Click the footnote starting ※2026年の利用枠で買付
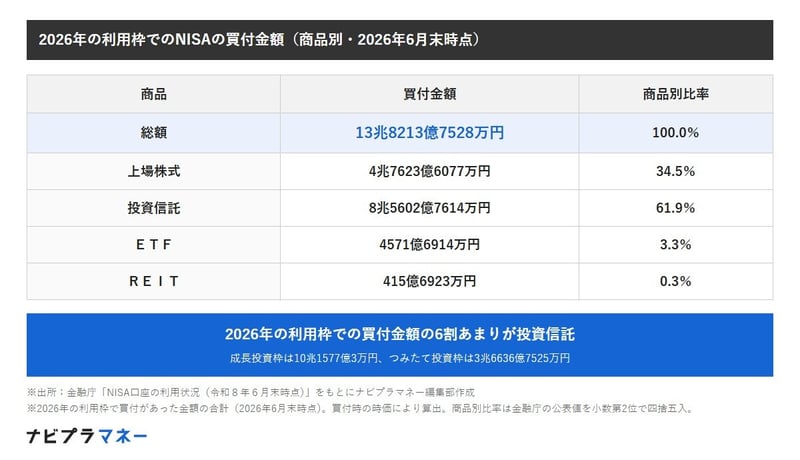The height and width of the screenshot is (460, 800). click(361, 408)
